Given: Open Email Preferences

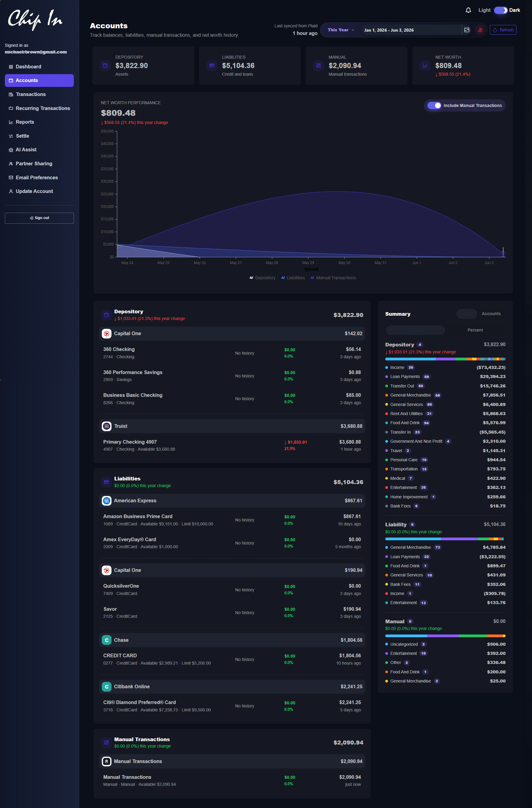Looking at the screenshot, I should (39, 177).
